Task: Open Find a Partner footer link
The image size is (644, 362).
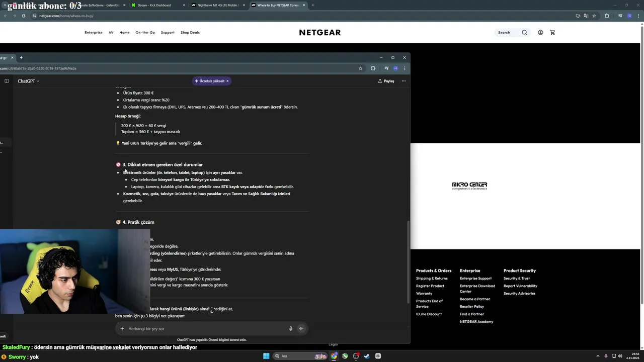Action: coord(472,314)
